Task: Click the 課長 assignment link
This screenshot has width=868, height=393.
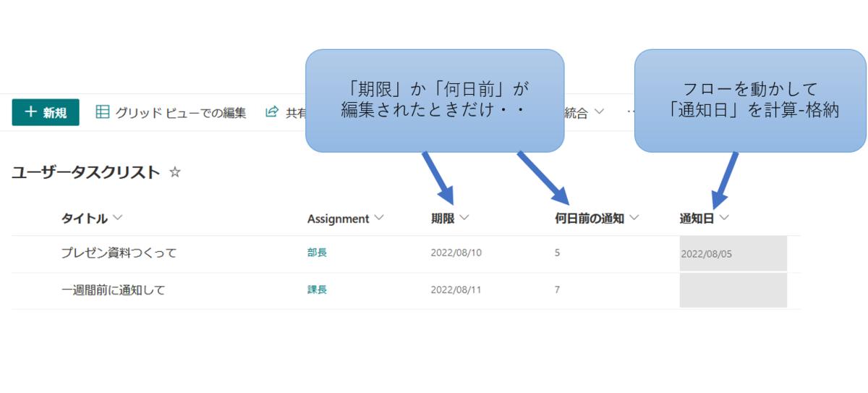Action: tap(317, 290)
